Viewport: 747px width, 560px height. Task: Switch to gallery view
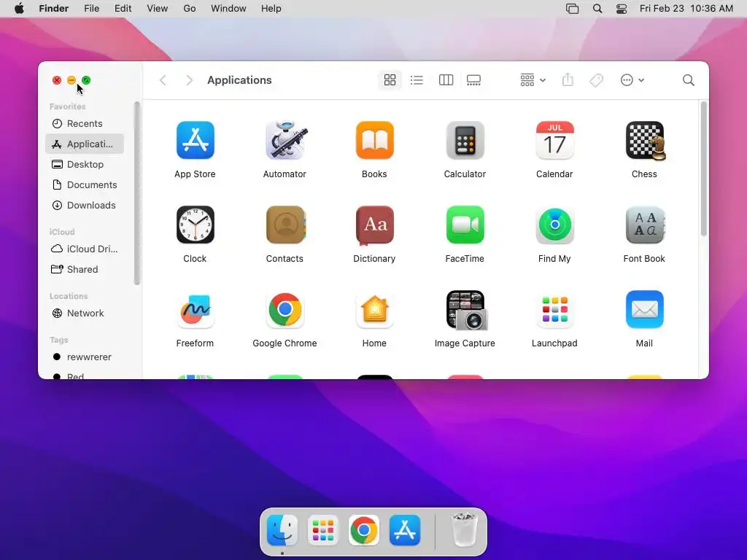tap(473, 80)
